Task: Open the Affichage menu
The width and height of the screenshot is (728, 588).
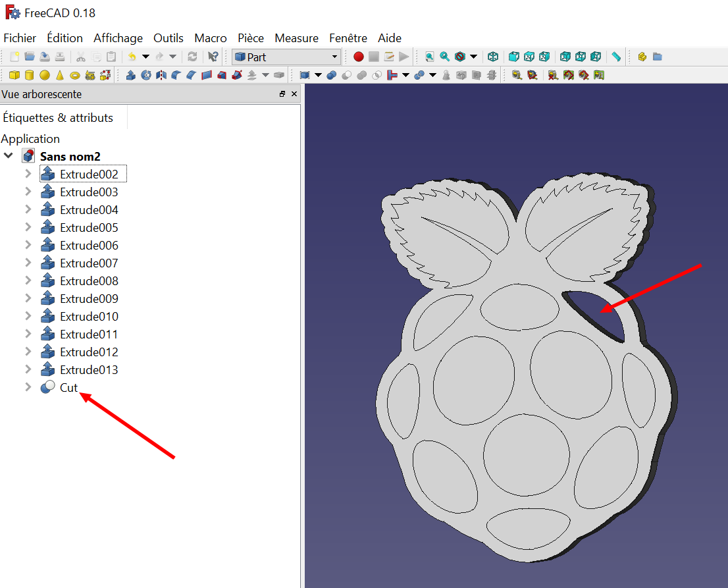Action: tap(118, 38)
